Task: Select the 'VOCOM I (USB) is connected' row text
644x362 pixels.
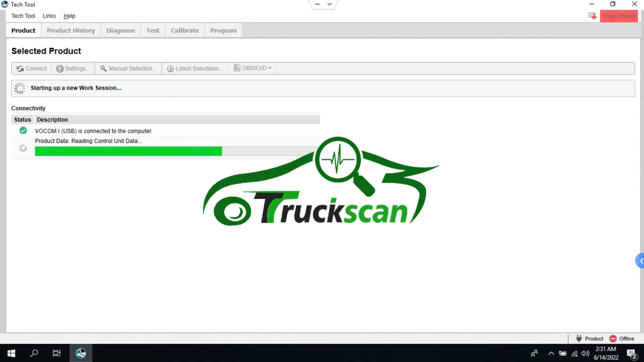Action: 94,131
